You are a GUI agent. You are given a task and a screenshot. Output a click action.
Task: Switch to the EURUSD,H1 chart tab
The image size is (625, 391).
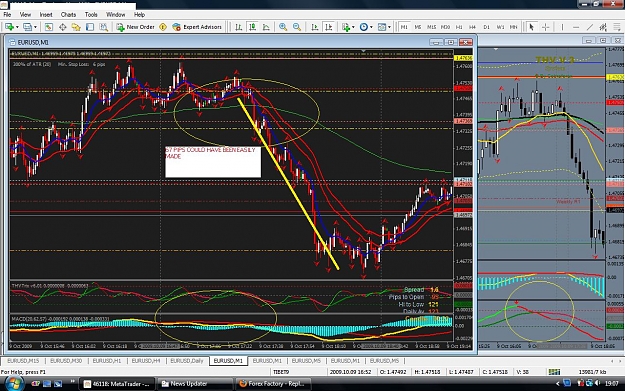point(107,361)
